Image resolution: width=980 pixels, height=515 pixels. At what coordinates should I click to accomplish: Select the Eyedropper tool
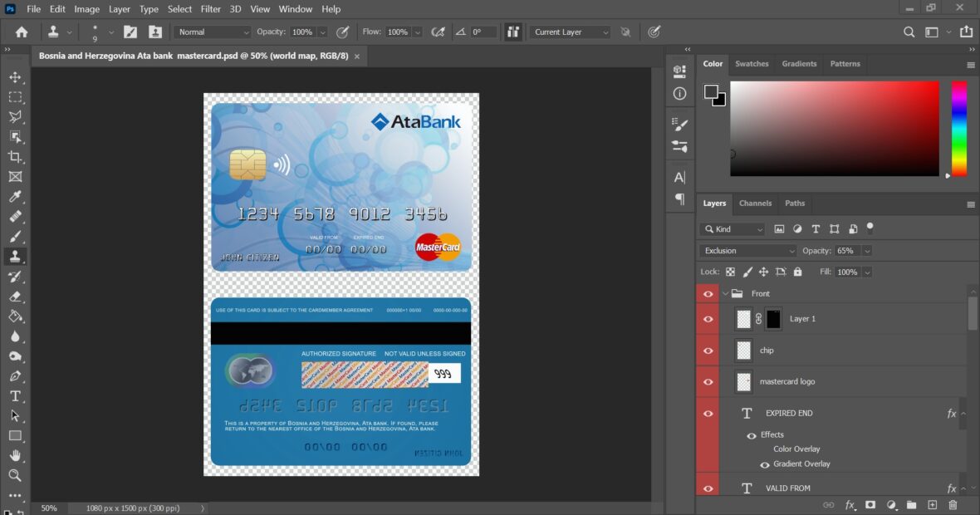15,197
